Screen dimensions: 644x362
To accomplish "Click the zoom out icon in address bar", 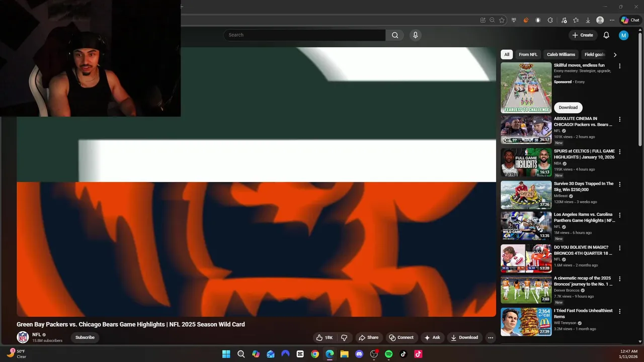I will point(493,20).
